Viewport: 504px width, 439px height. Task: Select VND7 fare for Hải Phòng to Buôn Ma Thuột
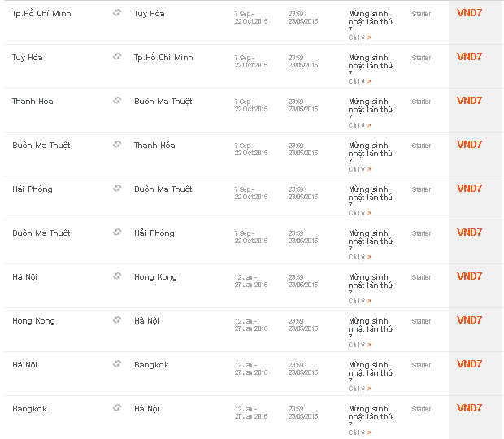(469, 189)
